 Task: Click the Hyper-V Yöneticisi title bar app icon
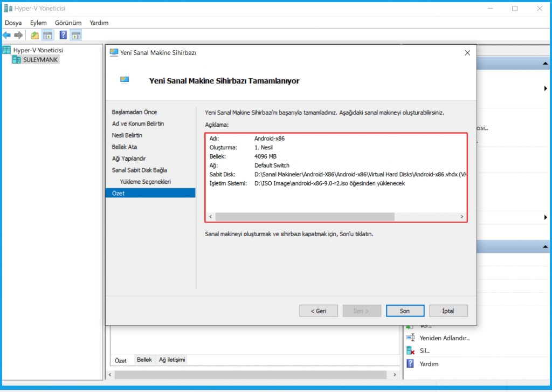click(x=8, y=8)
